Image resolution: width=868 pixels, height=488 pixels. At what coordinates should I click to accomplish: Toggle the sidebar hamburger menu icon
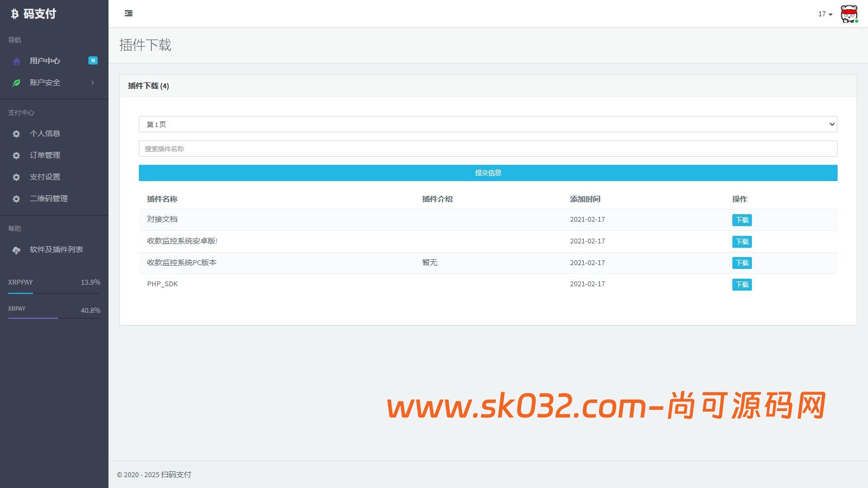pos(129,14)
